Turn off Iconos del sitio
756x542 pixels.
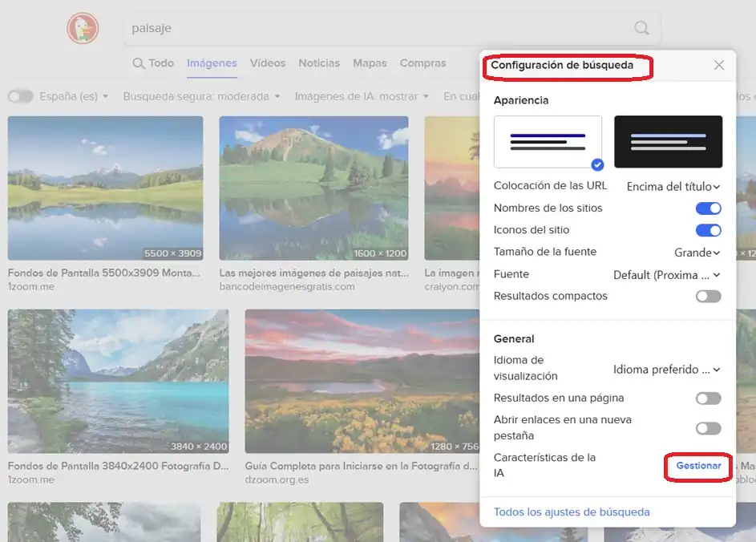tap(708, 230)
